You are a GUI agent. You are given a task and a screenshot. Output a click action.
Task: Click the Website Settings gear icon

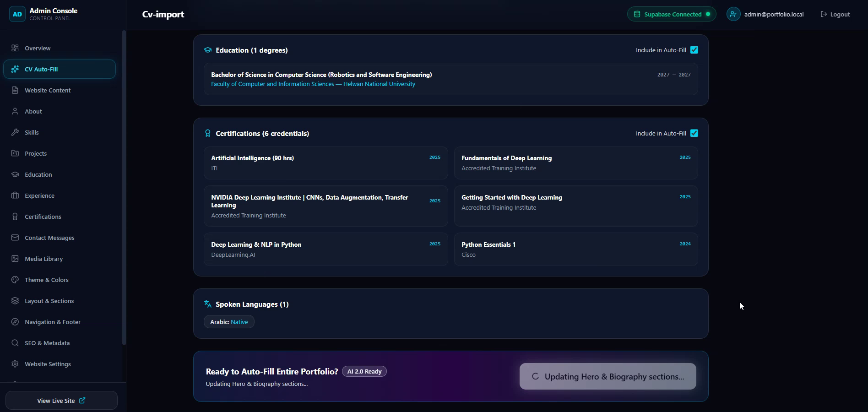pyautogui.click(x=15, y=364)
